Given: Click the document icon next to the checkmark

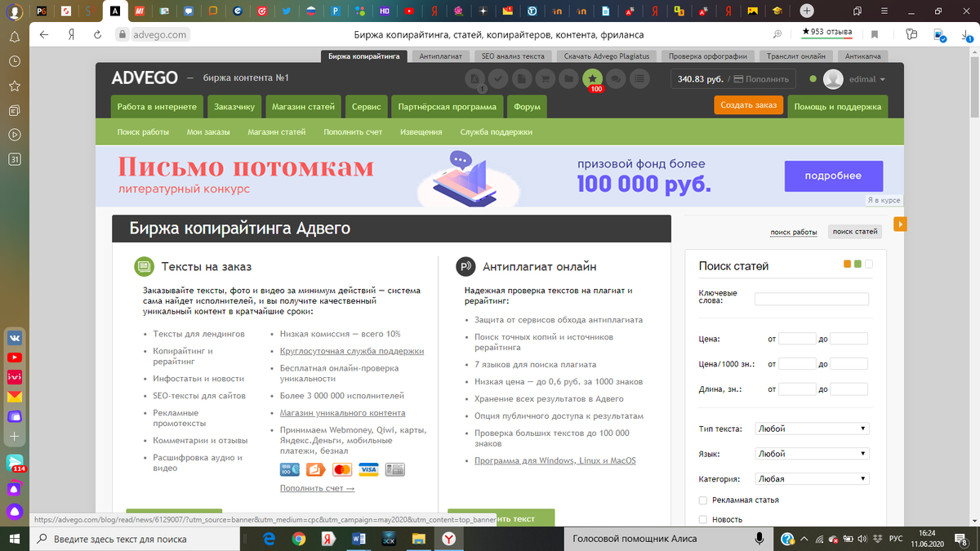Looking at the screenshot, I should click(x=521, y=79).
